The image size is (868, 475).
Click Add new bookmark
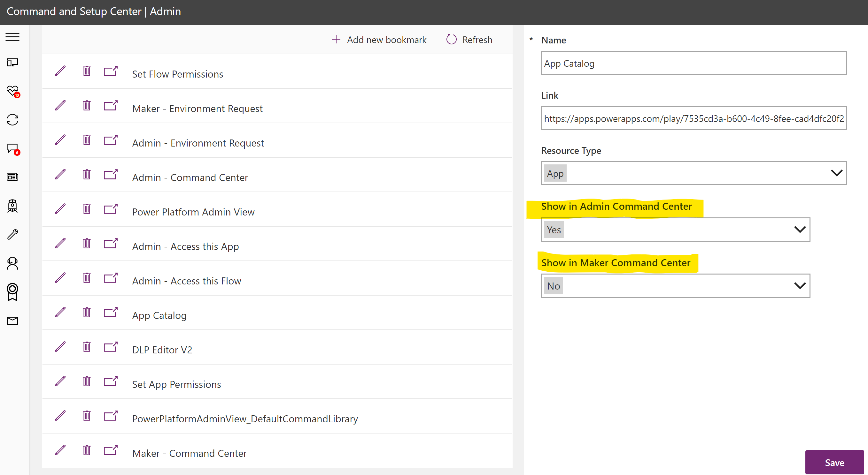pyautogui.click(x=379, y=39)
